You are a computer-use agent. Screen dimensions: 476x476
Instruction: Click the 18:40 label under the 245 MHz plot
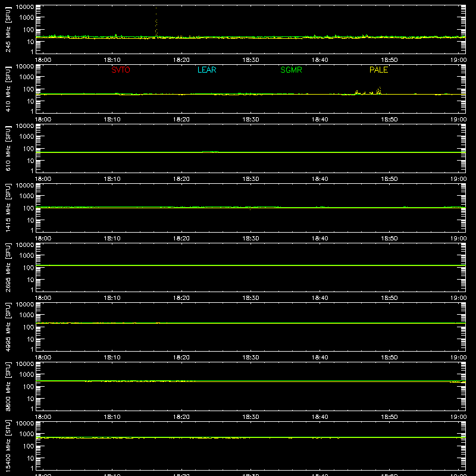(320, 60)
